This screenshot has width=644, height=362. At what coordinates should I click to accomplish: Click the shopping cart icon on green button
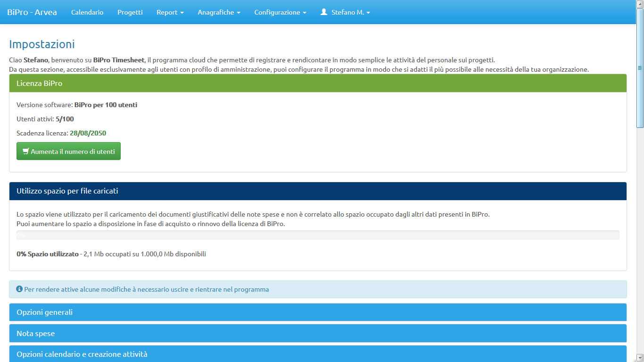26,152
